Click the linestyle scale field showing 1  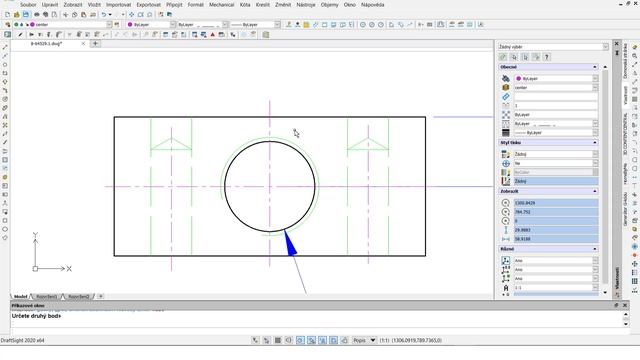[x=556, y=106]
